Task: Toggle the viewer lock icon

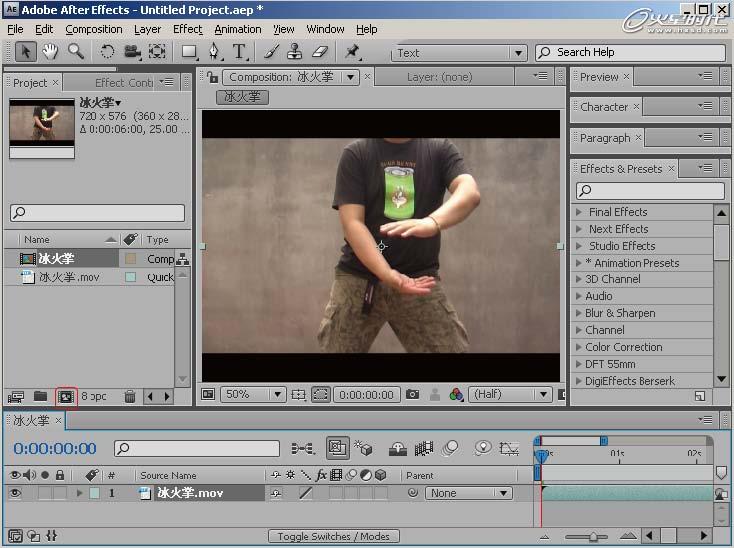Action: (x=213, y=77)
